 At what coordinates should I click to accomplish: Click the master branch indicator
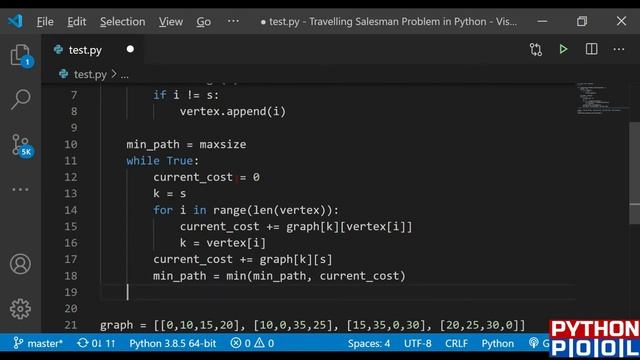tap(38, 343)
